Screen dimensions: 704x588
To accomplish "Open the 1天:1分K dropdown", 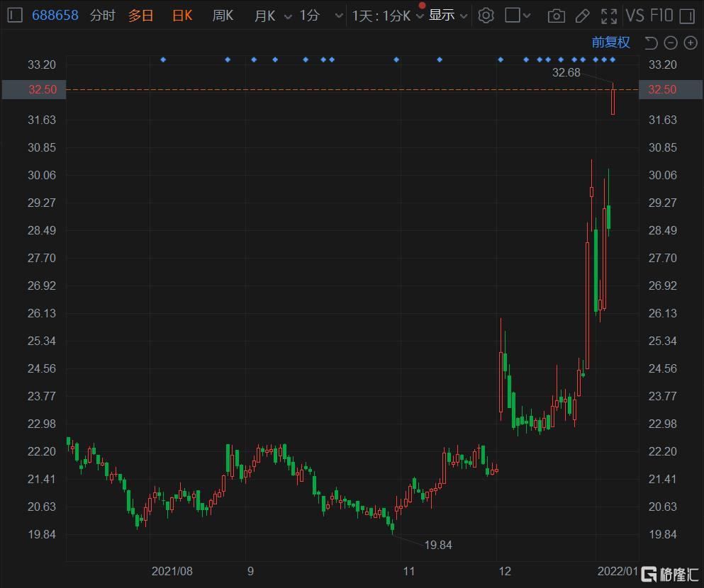I will 388,15.
